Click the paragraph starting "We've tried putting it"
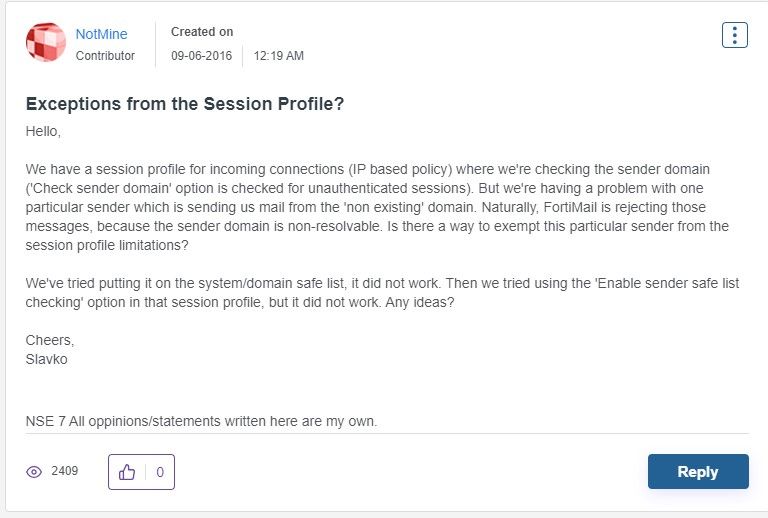Image resolution: width=768 pixels, height=518 pixels. [382, 292]
